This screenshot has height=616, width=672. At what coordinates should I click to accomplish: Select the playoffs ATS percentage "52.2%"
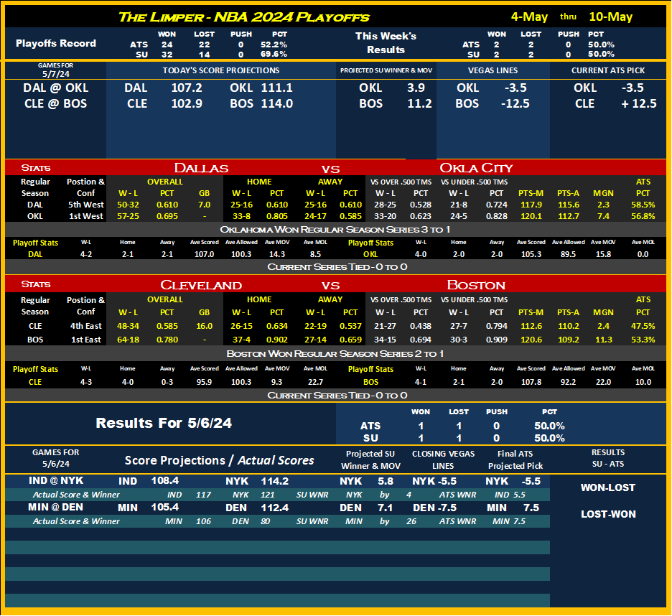click(x=274, y=45)
